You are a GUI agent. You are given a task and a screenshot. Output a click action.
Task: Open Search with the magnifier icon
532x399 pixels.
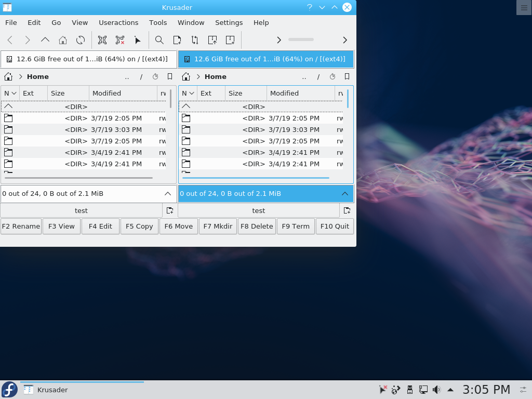click(159, 40)
